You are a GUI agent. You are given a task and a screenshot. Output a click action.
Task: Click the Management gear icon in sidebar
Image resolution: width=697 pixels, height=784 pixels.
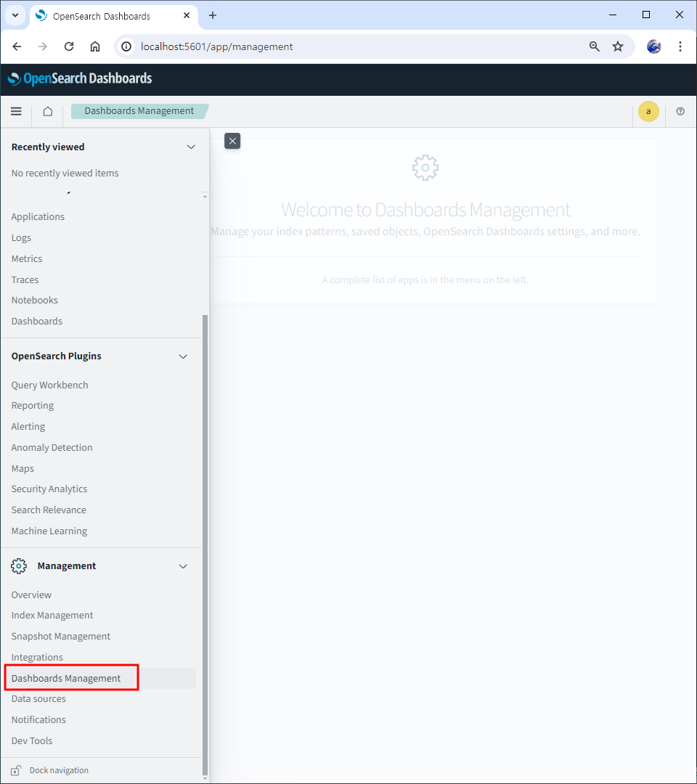[x=18, y=566]
